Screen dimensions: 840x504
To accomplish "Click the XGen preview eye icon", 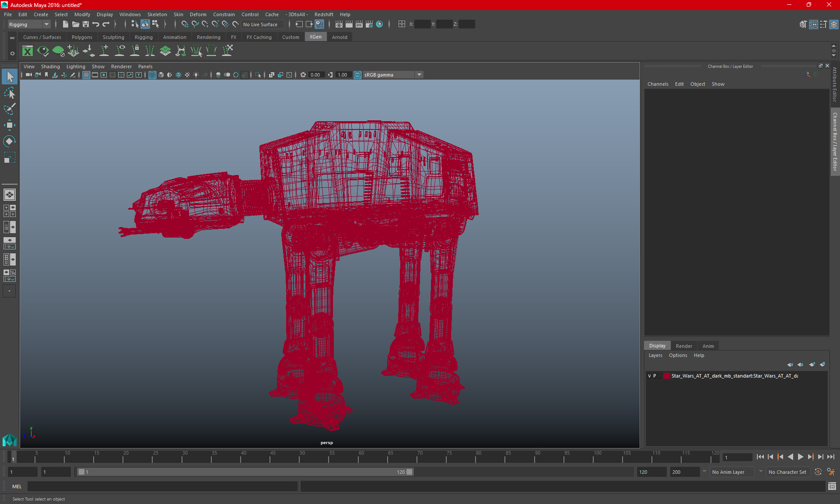I will [x=43, y=51].
